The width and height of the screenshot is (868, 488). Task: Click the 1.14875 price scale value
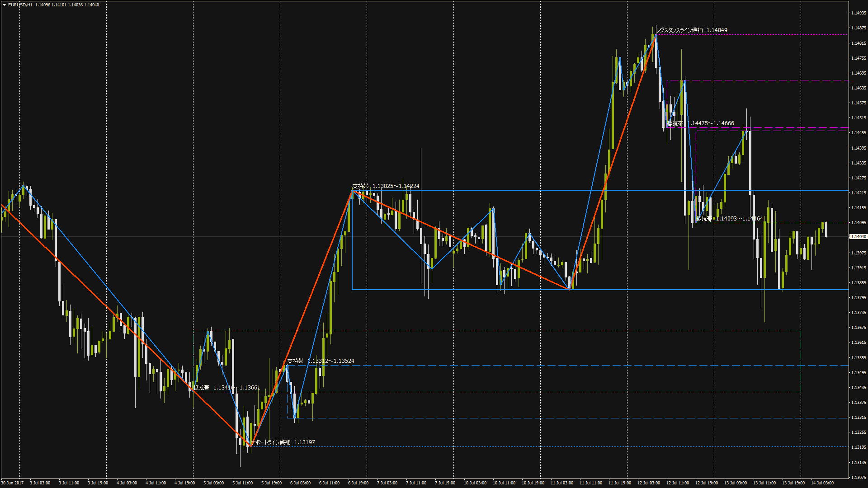click(x=859, y=28)
